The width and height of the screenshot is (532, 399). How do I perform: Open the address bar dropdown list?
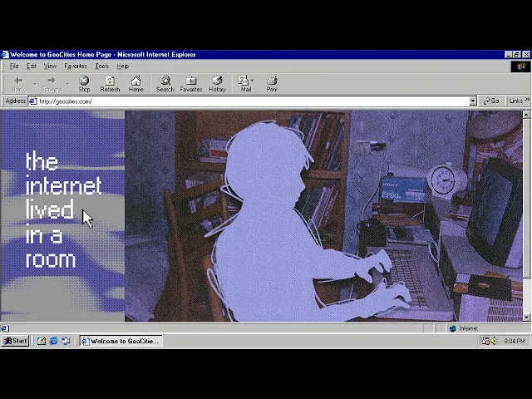click(x=473, y=101)
